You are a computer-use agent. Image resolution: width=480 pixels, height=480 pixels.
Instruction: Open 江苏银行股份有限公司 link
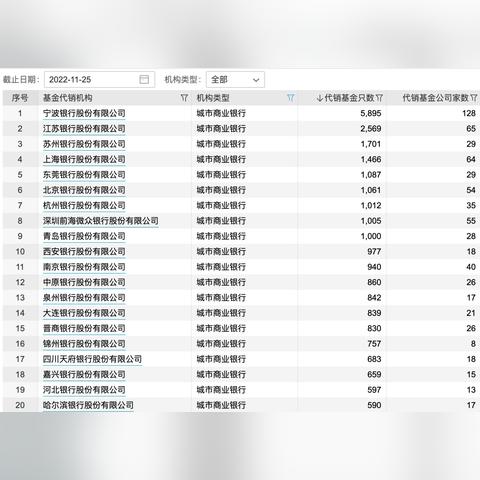point(84,128)
